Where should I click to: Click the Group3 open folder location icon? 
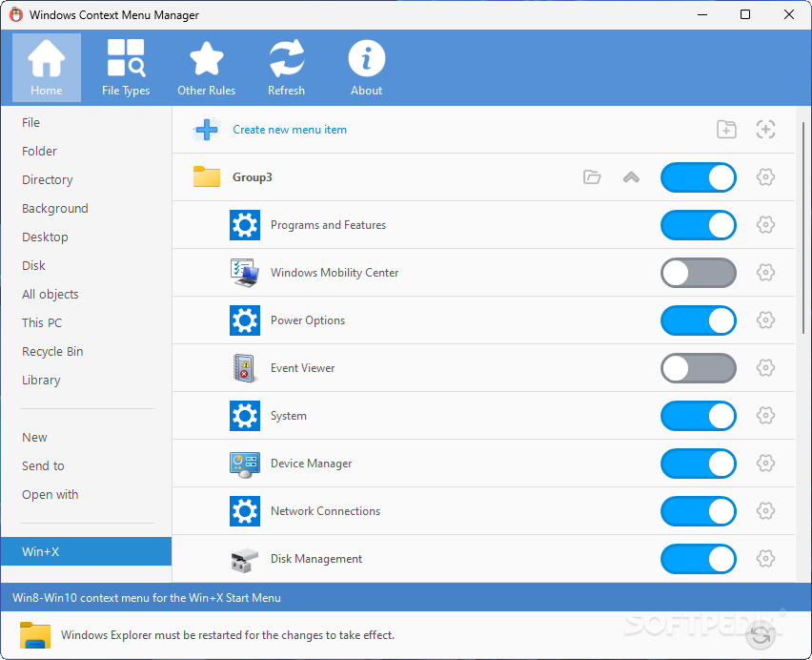tap(592, 177)
